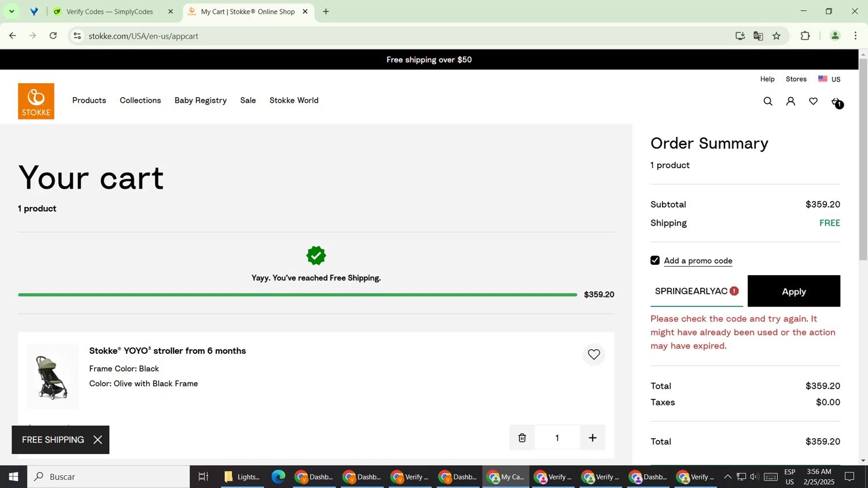Click the Apply promo code button
Screen dimensions: 868x488
coord(794,291)
